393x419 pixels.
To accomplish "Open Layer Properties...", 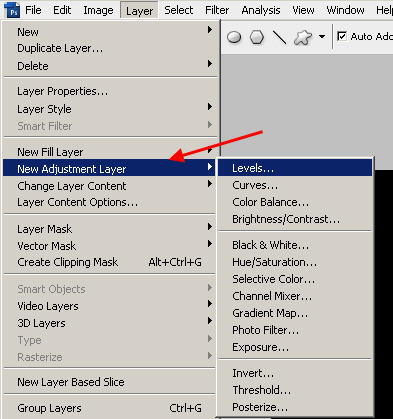I will [110, 91].
